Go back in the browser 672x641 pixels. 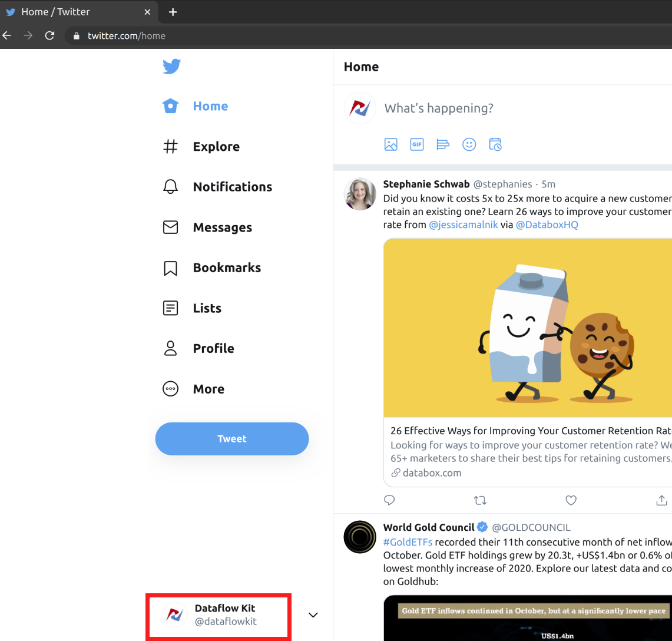[x=7, y=35]
